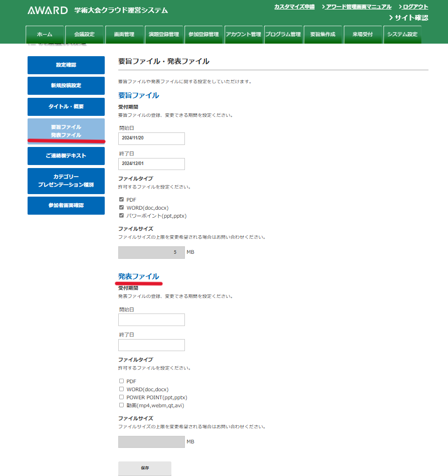This screenshot has height=476, width=448.
Task: Enable 動画(mp4,webm,qt,avi) checkbox
Action: (121, 405)
